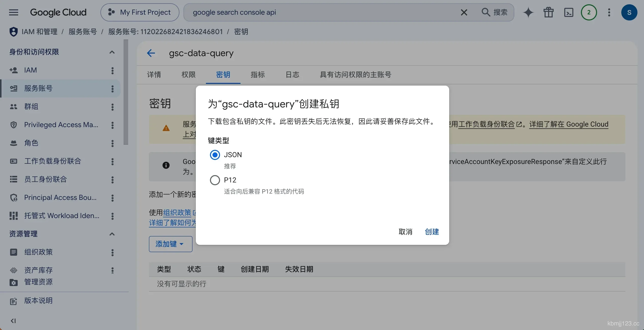Open 工作负载身份联合 link in warning banner

click(486, 124)
